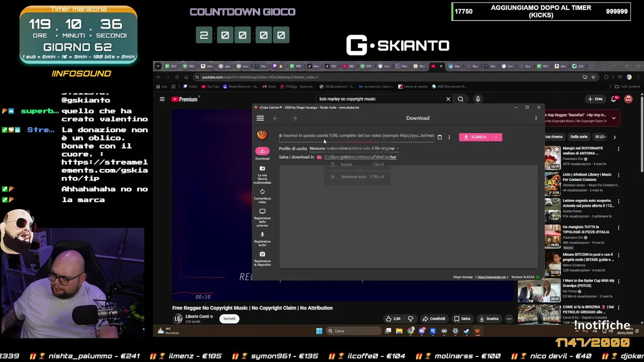Screen dimensions: 644x362
Task: Expand the SCARICA button dropdown arrow
Action: click(x=497, y=137)
